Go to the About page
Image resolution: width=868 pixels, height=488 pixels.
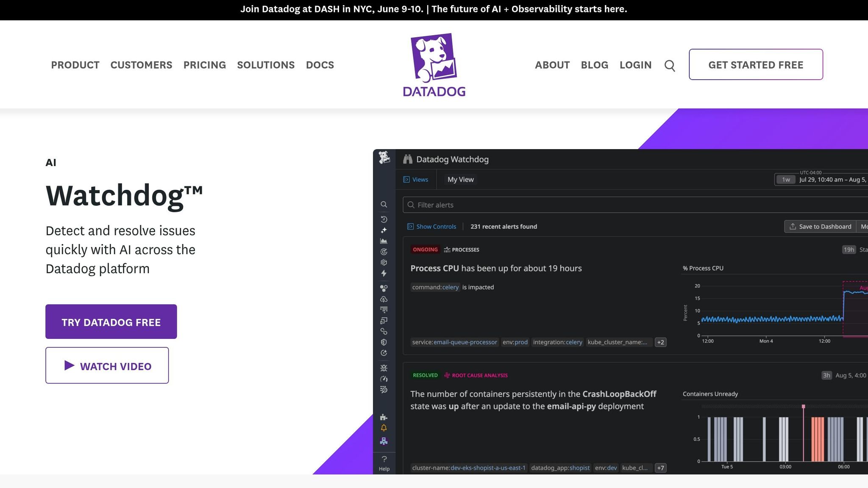[552, 65]
